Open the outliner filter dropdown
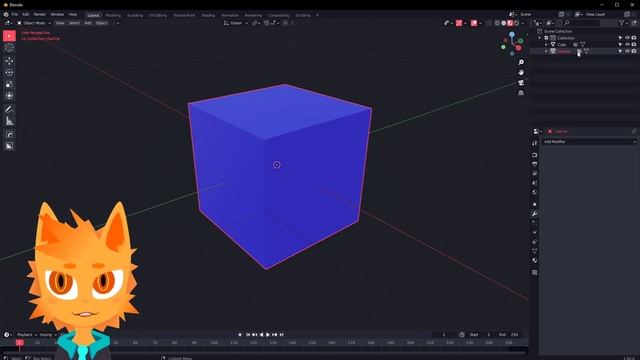Screen dimensions: 640x360 tap(623, 23)
